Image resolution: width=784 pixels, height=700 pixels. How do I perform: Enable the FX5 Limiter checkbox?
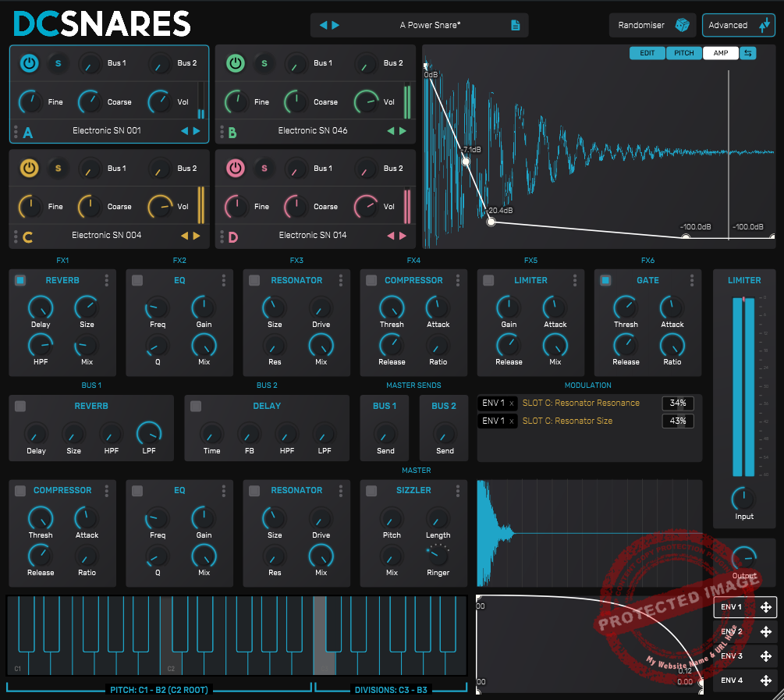click(x=488, y=280)
